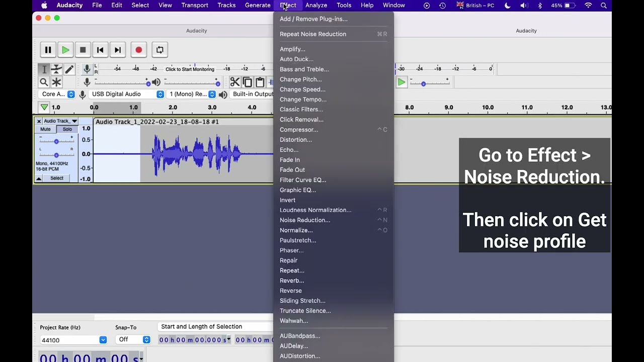
Task: Open the 1 (Mono) recording channels dropdown
Action: click(192, 94)
